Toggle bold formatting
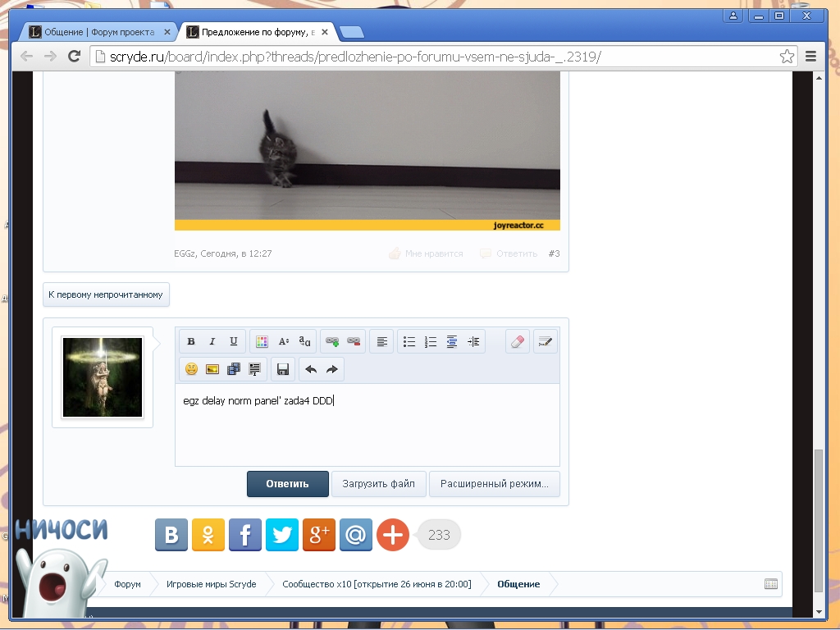The image size is (840, 630). pyautogui.click(x=190, y=340)
